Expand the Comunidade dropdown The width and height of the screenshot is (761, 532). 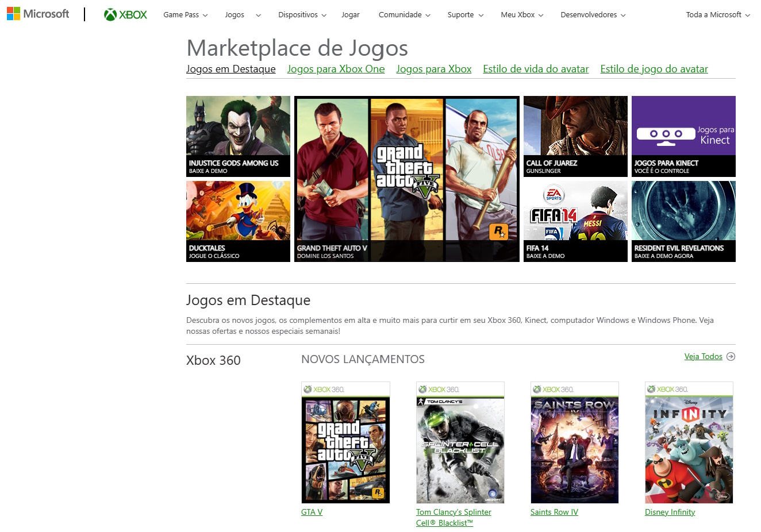(x=405, y=15)
